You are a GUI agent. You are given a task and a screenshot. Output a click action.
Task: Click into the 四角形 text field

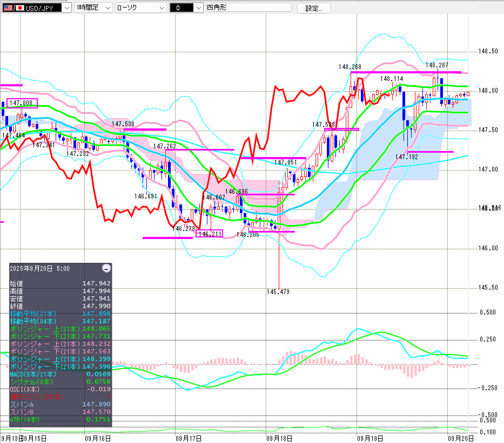click(x=248, y=8)
